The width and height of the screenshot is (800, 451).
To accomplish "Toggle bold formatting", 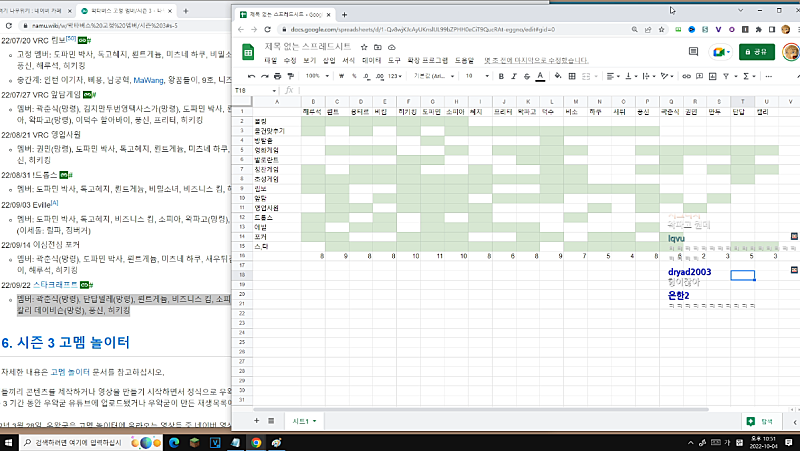I will (x=501, y=76).
